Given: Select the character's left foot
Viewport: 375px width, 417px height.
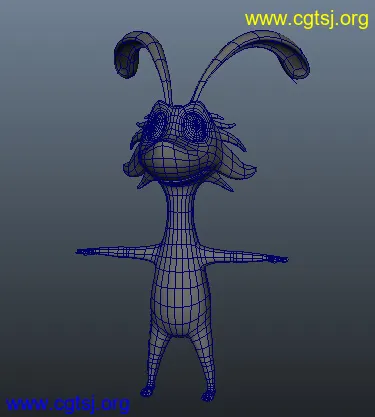Looking at the screenshot, I should tap(147, 391).
